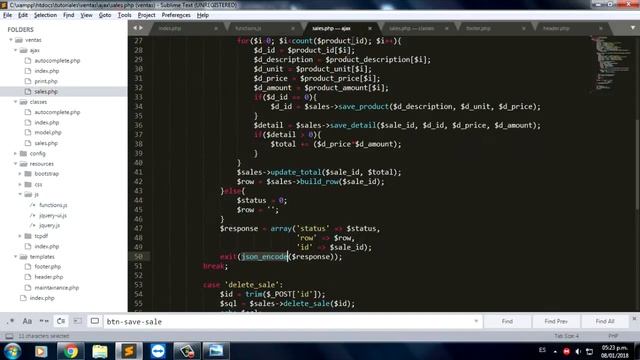Viewport: 640px width, 360px height.
Task: Open the Edit menu
Action: pyautogui.click(x=23, y=15)
